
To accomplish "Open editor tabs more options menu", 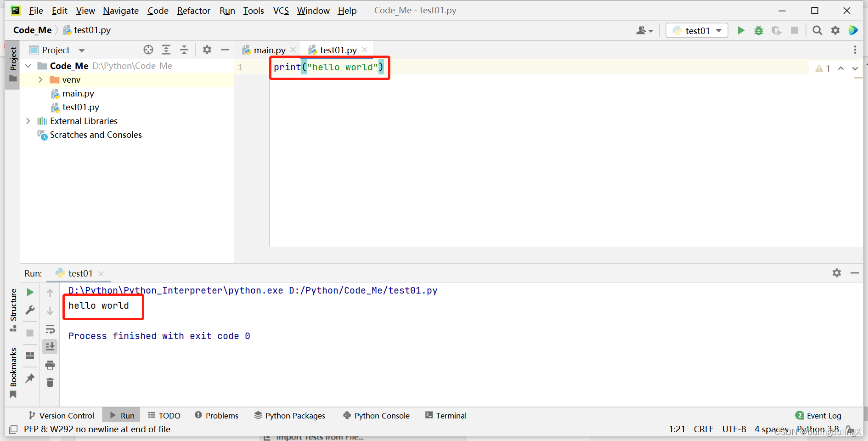I will pyautogui.click(x=855, y=50).
